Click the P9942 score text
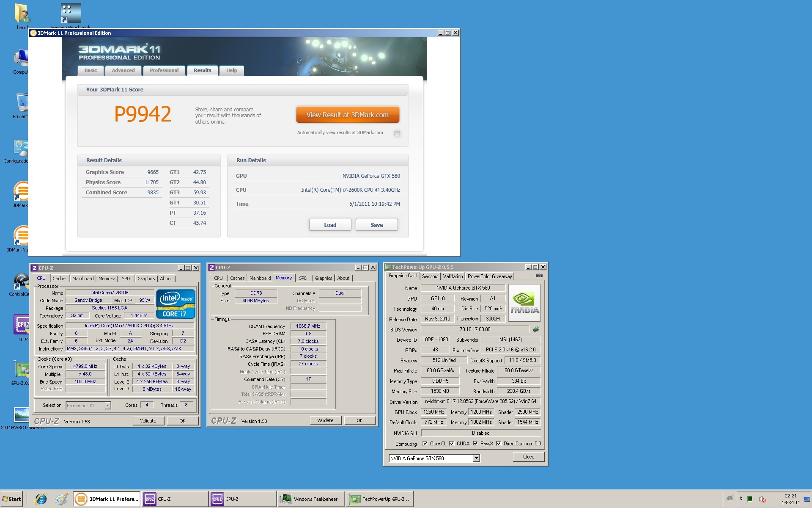The width and height of the screenshot is (812, 508). tap(143, 114)
